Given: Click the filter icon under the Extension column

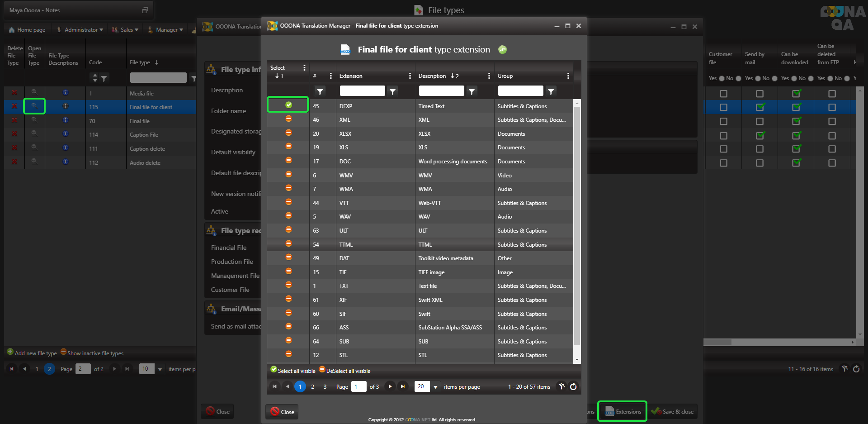Looking at the screenshot, I should pos(392,91).
